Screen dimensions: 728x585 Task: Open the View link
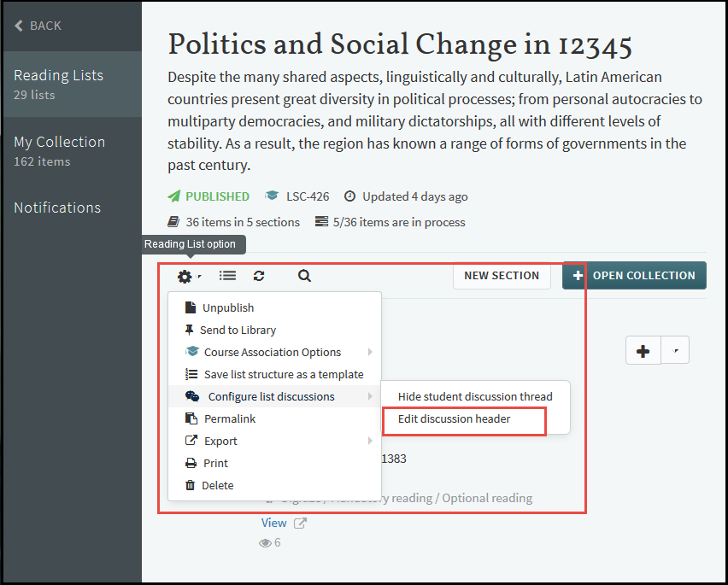pyautogui.click(x=274, y=523)
